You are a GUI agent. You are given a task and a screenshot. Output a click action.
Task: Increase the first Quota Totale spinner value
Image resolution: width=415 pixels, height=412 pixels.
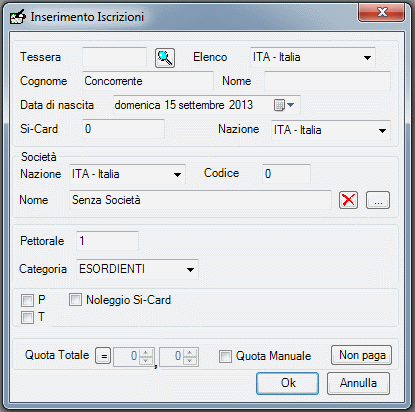[146, 353]
